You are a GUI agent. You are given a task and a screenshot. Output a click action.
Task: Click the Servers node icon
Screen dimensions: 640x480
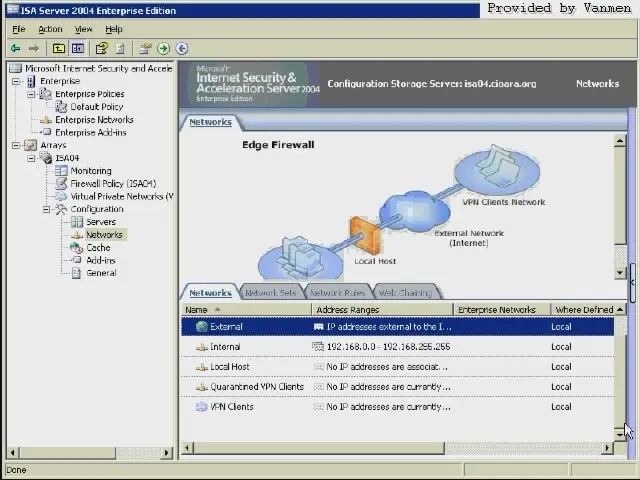[77, 222]
